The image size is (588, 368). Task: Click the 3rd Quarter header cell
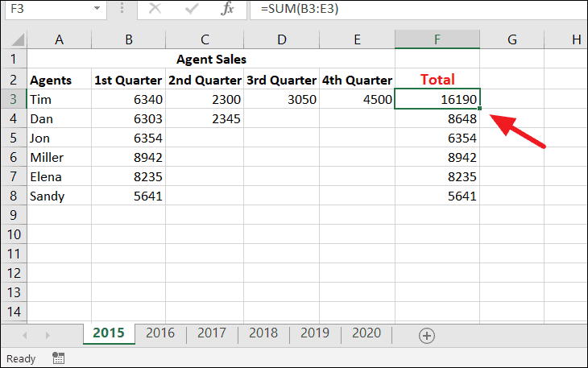click(x=282, y=80)
